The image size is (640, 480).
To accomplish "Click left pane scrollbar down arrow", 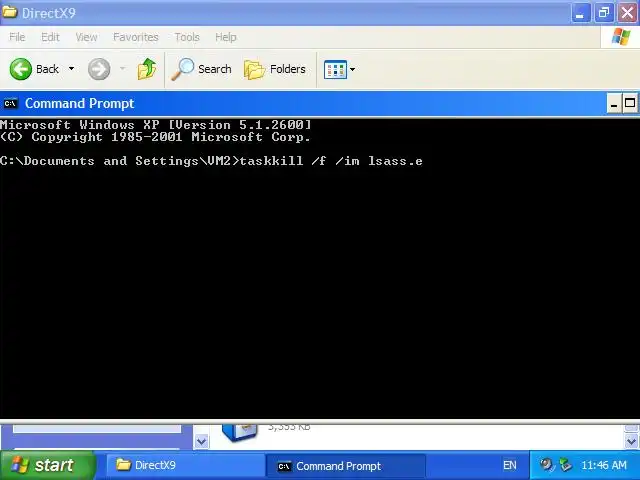I will (202, 441).
